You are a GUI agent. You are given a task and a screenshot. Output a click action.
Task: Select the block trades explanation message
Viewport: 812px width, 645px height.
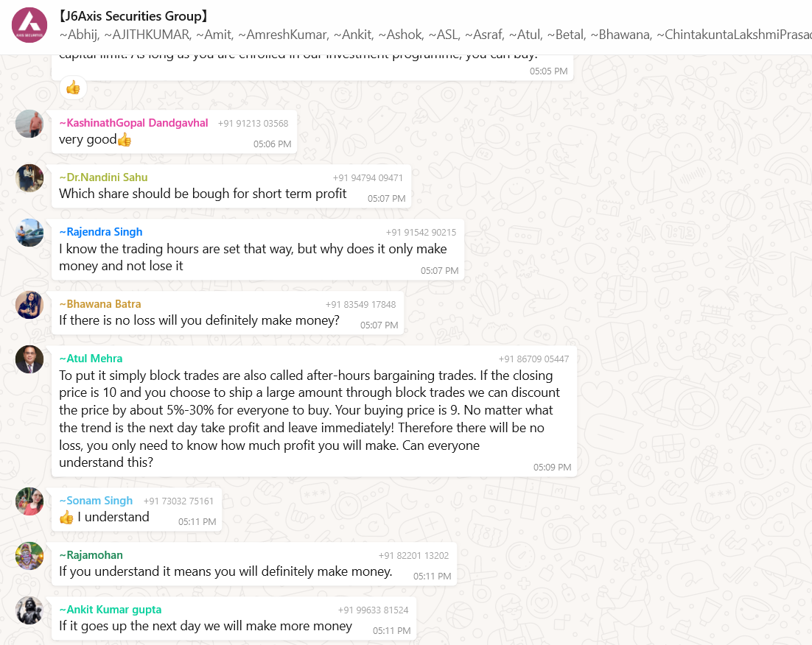pos(309,420)
